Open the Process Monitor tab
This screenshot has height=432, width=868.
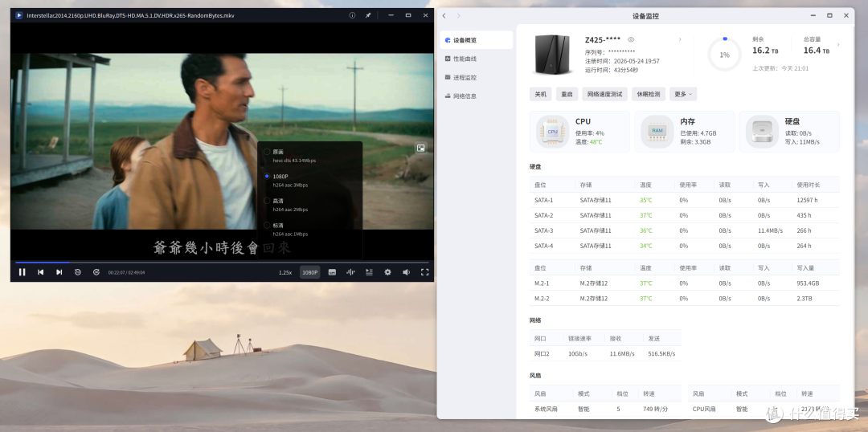pos(477,77)
